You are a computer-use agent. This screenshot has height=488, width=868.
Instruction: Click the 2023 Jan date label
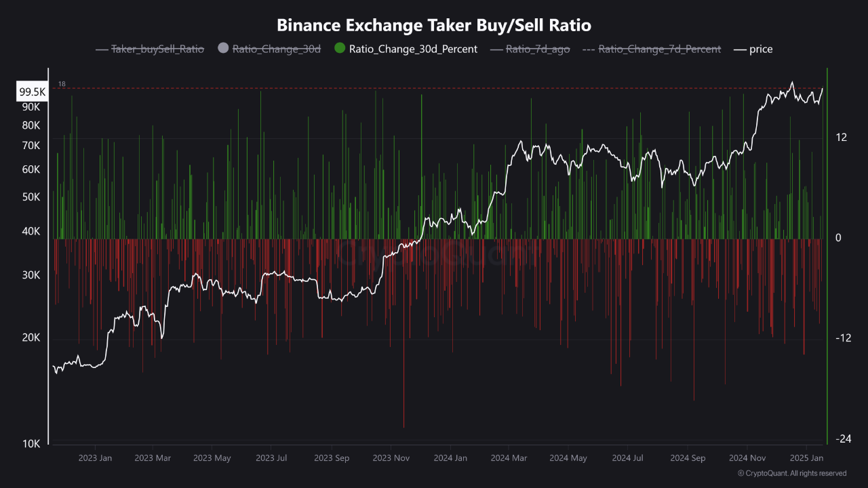(95, 458)
